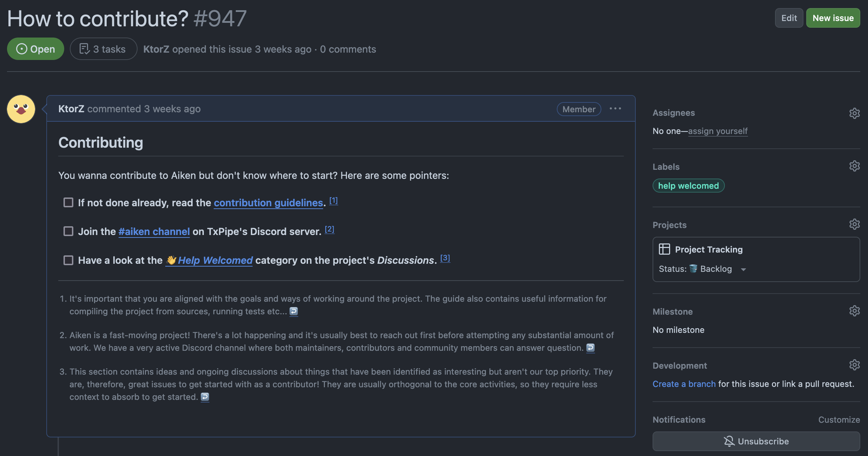Click the KtorZ duck avatar
868x456 pixels.
[21, 109]
